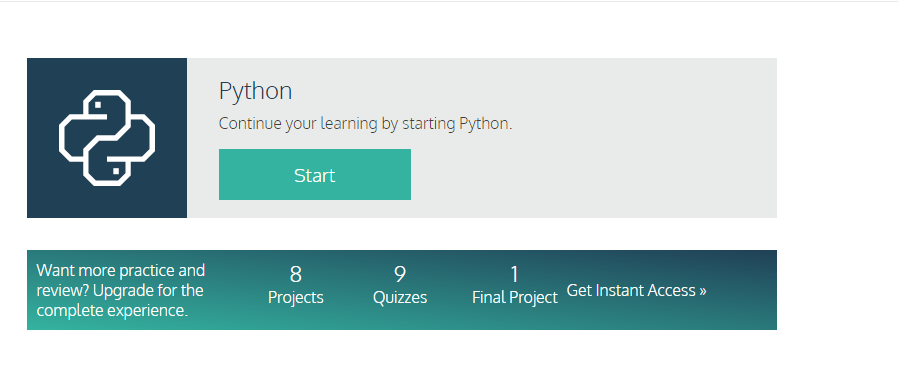Click the 'Continue your learning' subtitle text
The height and width of the screenshot is (374, 898).
[x=365, y=124]
